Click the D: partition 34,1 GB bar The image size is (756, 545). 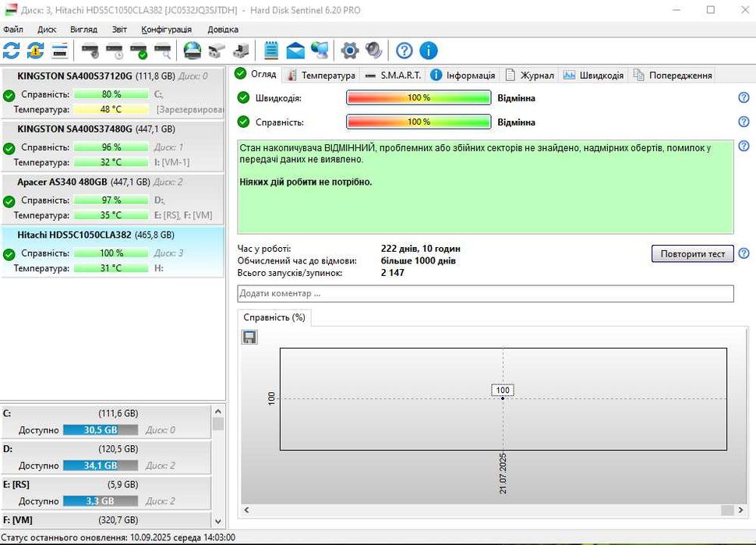pos(101,465)
